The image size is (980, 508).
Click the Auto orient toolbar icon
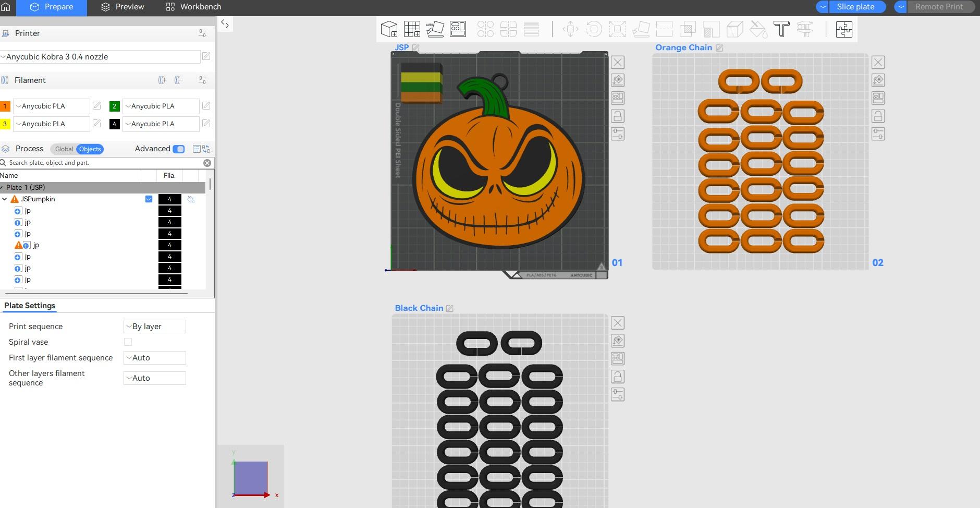[x=435, y=29]
